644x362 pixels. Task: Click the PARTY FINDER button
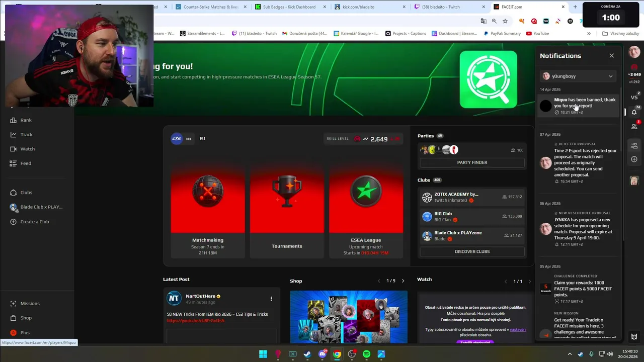472,162
